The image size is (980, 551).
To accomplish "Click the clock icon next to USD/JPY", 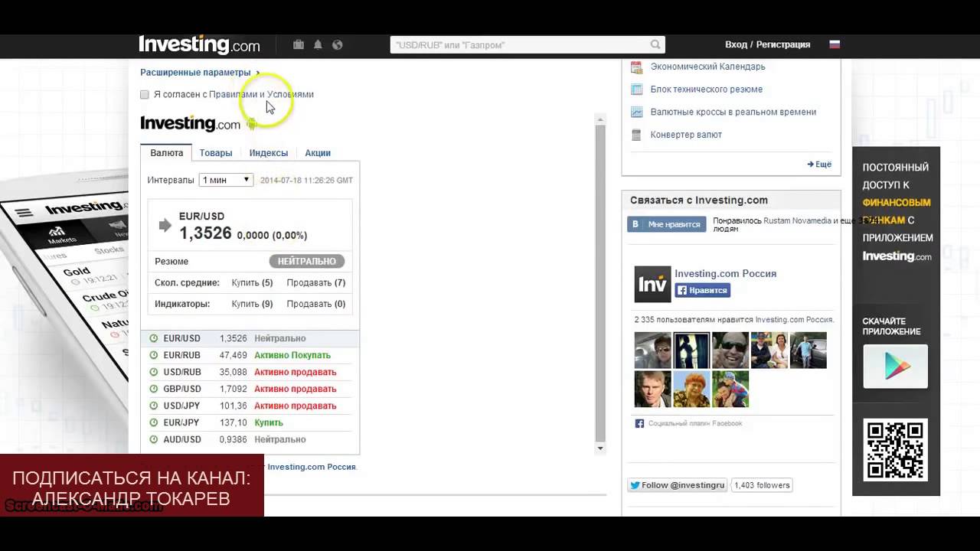I will [x=153, y=406].
